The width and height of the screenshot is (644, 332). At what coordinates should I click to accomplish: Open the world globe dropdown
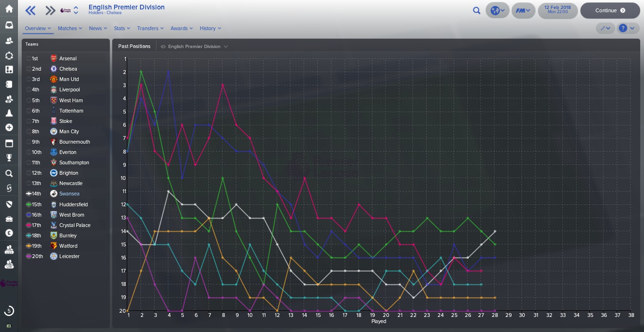[x=497, y=10]
